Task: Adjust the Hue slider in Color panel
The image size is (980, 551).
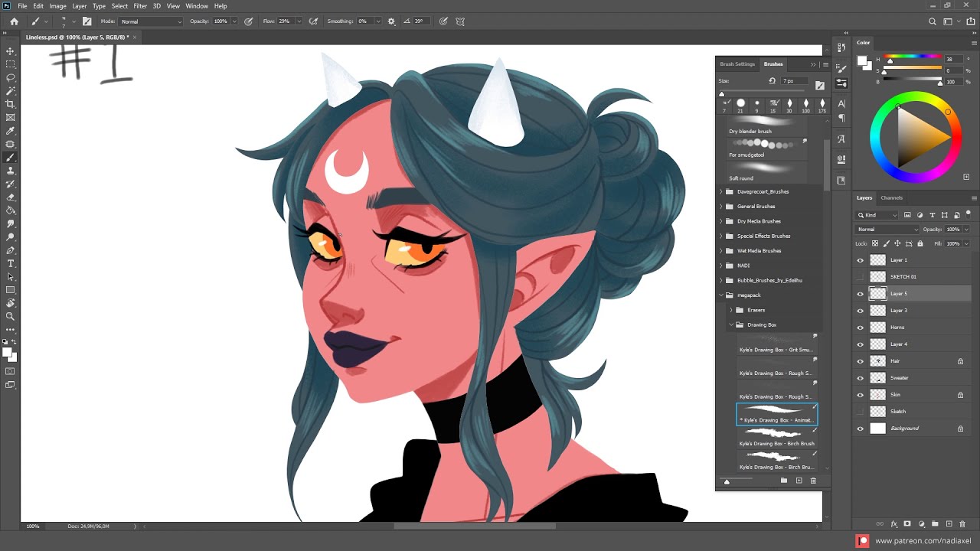Action: [913, 57]
